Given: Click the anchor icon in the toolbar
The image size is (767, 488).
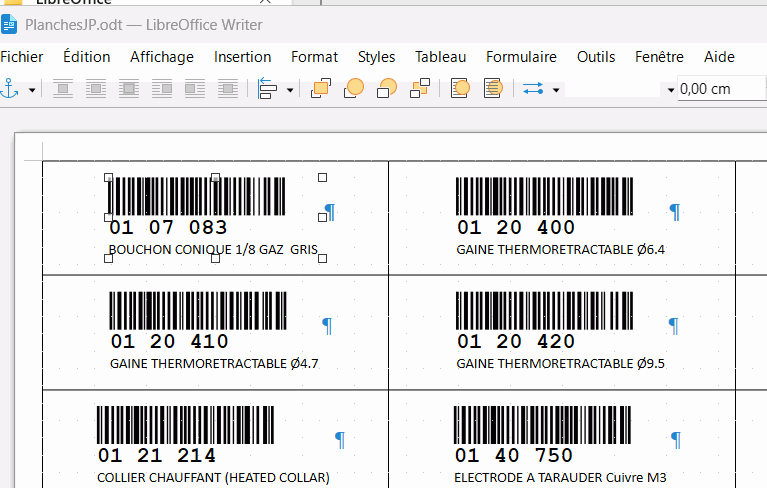Looking at the screenshot, I should click(x=11, y=89).
